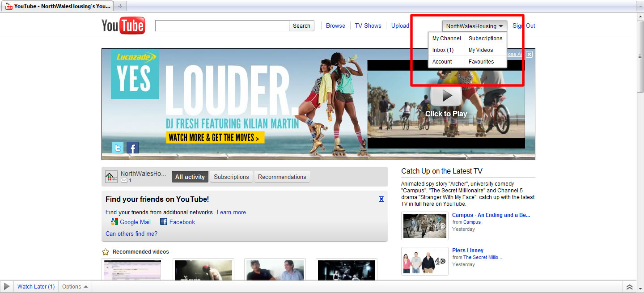This screenshot has height=293, width=644.
Task: Open the NorthWalesHousing account dropdown
Action: coord(475,26)
